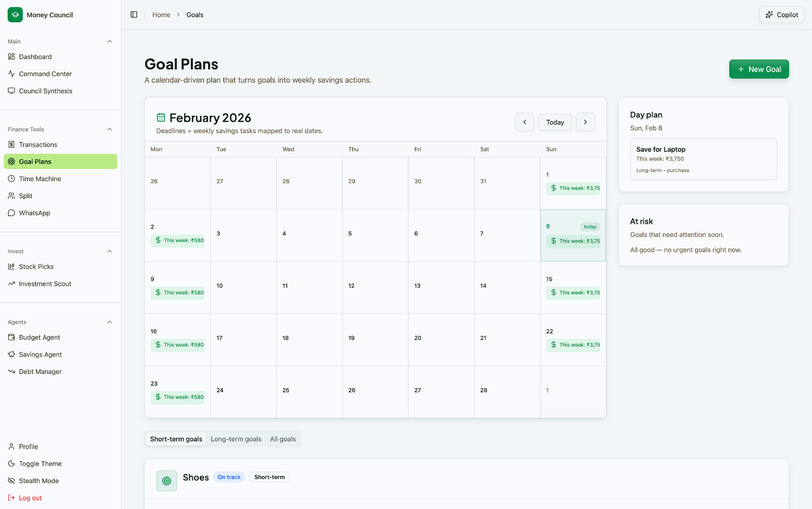
Task: Select the All goals tab
Action: (283, 439)
